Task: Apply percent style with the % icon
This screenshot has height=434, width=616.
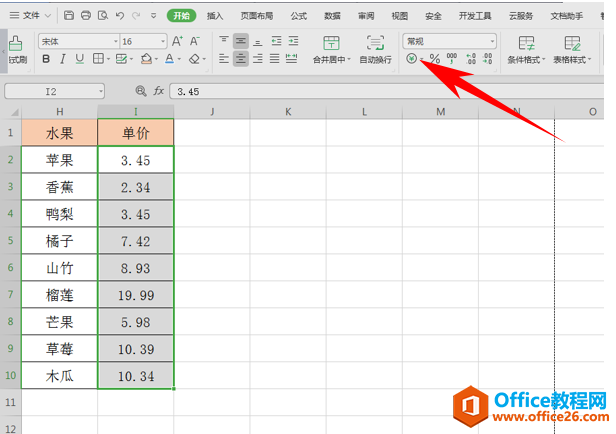Action: tap(434, 59)
